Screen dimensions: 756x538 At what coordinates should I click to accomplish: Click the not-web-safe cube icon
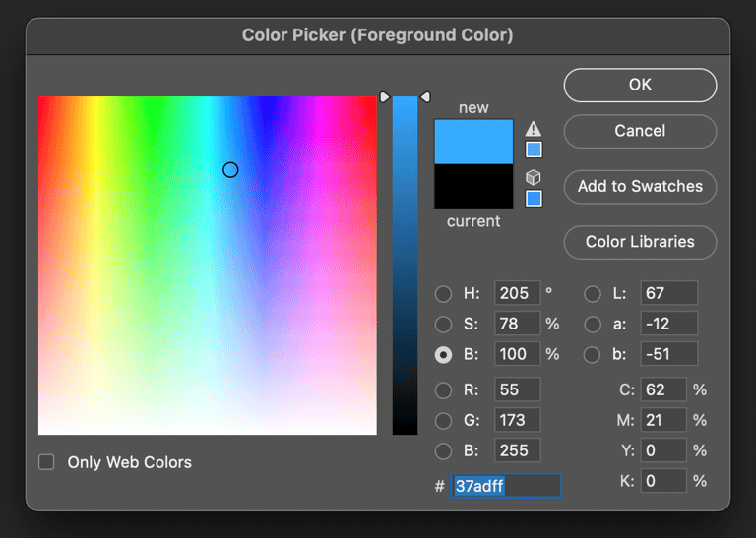pyautogui.click(x=534, y=178)
